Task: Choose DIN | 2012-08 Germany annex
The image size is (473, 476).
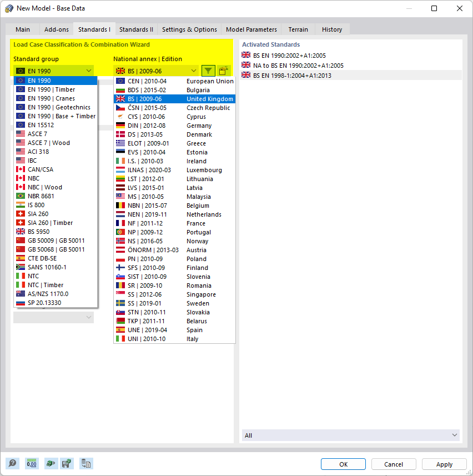Action: coord(174,126)
